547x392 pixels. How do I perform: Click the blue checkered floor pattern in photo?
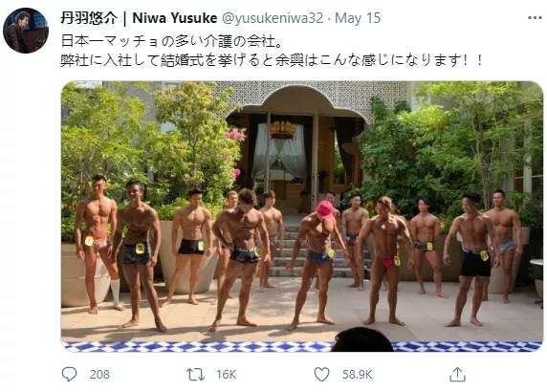(302, 346)
